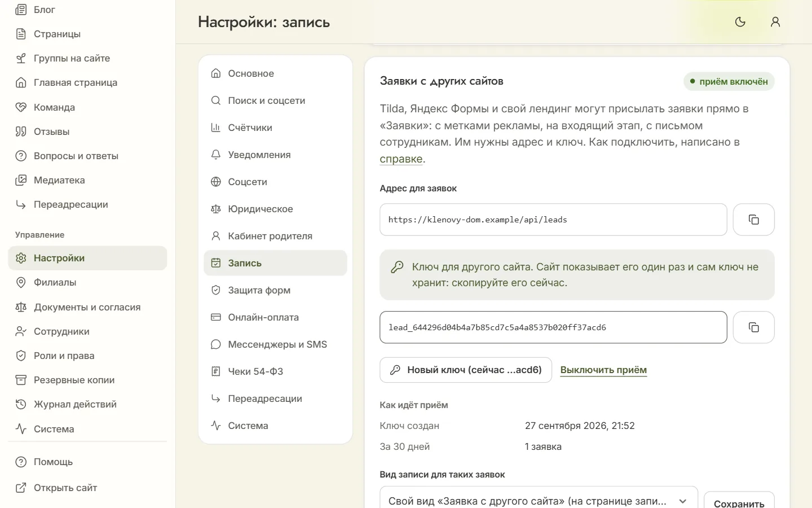
Task: Click the key icon on Новый ключ button
Action: point(395,370)
